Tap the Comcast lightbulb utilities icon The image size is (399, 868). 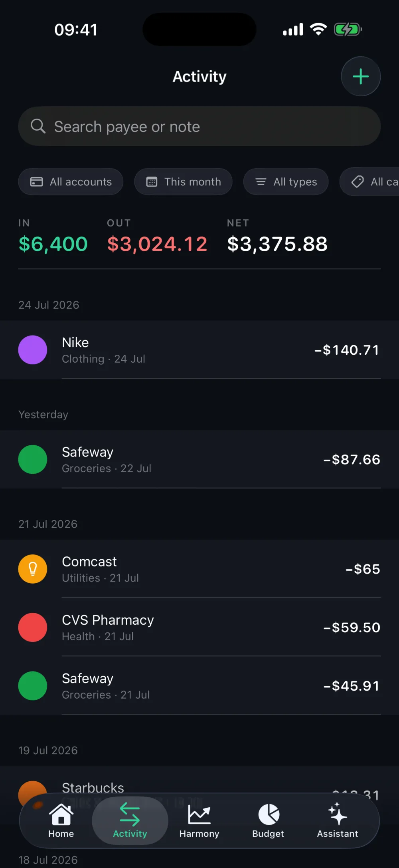click(33, 569)
